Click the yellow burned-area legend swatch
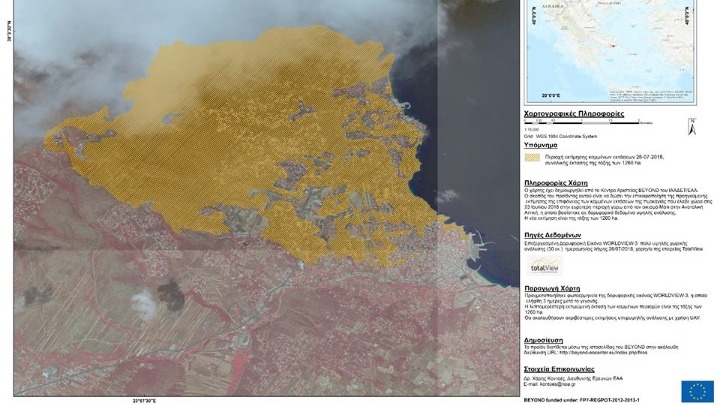This screenshot has width=720, height=405. (x=538, y=159)
